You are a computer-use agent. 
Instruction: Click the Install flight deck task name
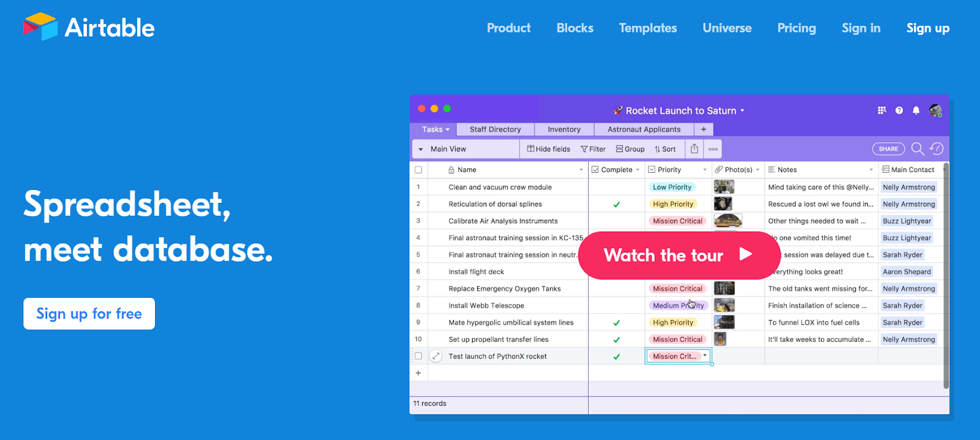click(x=476, y=271)
